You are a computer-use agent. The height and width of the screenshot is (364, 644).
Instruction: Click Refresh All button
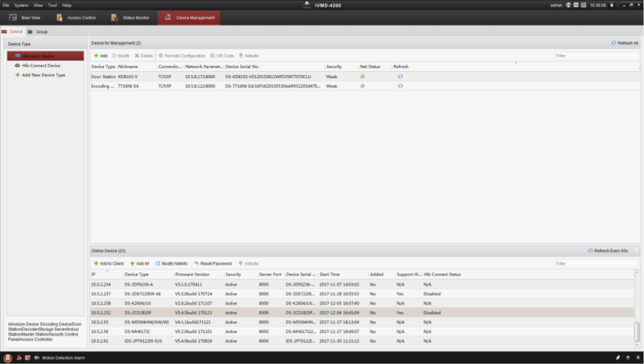pos(625,43)
